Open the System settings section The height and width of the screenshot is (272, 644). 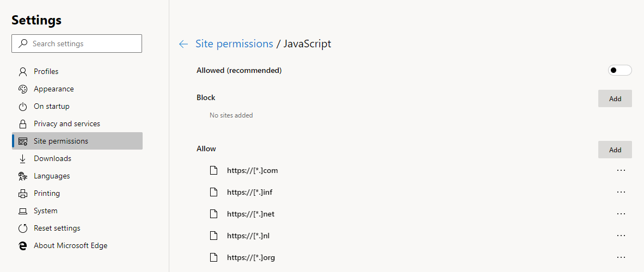(45, 211)
